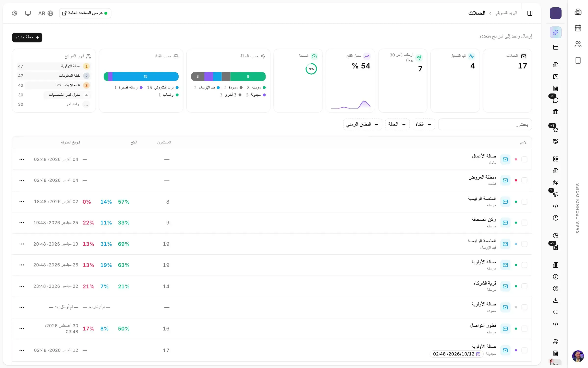The width and height of the screenshot is (588, 368).
Task: Select checkbox for منطقة العروض row
Action: click(524, 180)
